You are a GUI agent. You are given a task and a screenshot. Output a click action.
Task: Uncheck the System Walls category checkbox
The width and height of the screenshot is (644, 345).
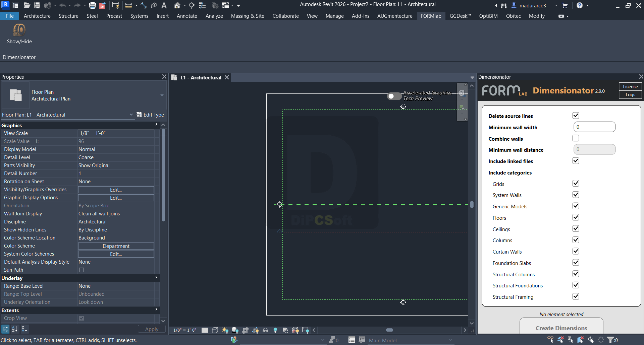tap(576, 195)
